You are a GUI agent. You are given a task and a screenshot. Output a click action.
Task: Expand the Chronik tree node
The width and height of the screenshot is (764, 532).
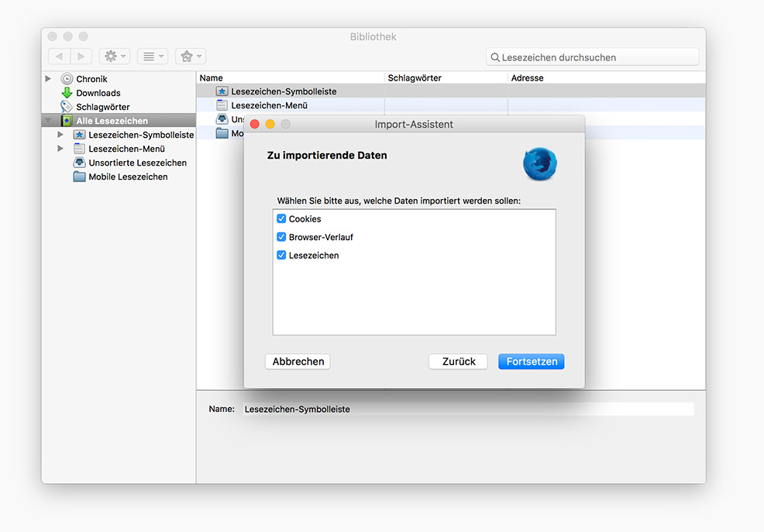tap(48, 79)
